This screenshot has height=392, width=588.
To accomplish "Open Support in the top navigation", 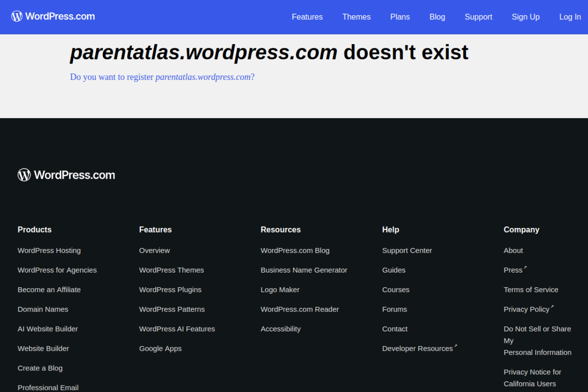I will coord(478,17).
